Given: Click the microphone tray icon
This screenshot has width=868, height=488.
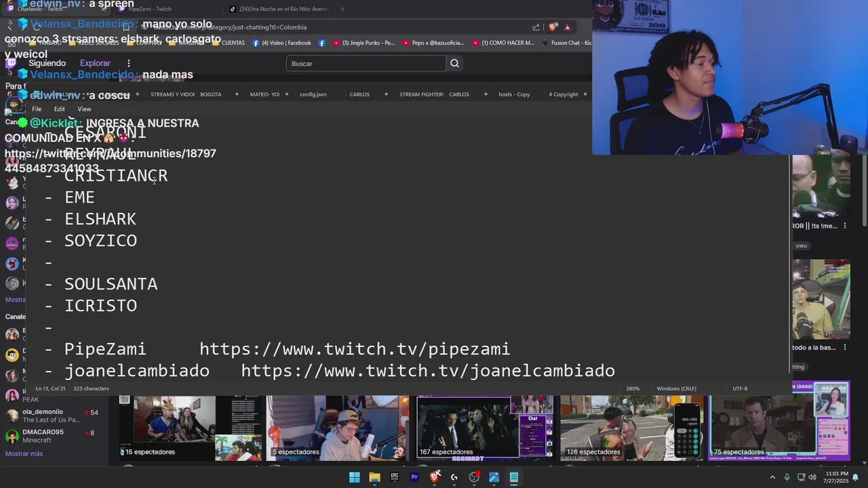Looking at the screenshot, I should click(x=787, y=477).
